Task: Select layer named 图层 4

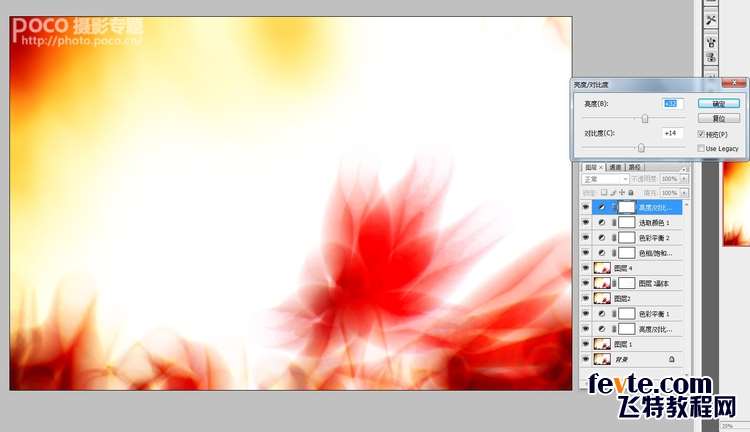Action: [x=623, y=268]
